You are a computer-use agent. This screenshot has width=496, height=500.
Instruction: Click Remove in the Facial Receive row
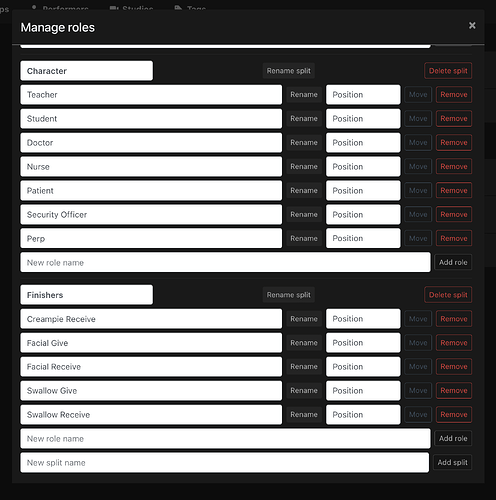[x=454, y=367]
